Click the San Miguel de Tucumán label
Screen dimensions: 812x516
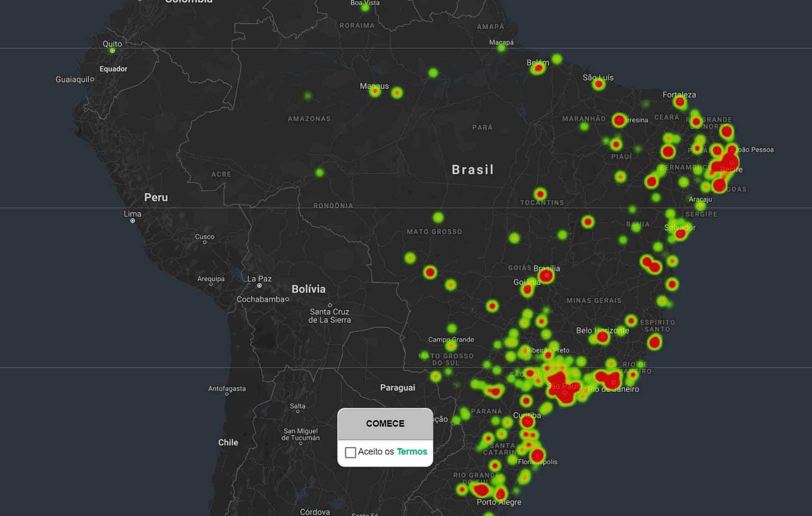pos(301,434)
